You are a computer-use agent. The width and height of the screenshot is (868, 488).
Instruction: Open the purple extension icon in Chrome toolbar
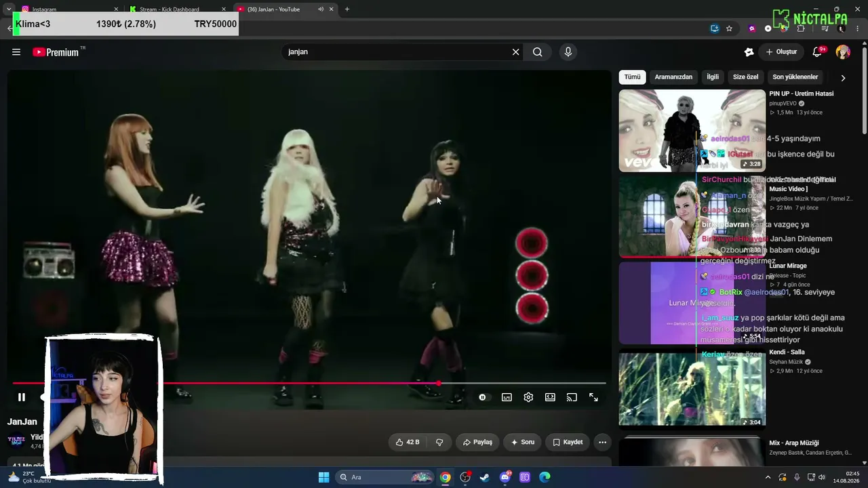click(751, 28)
